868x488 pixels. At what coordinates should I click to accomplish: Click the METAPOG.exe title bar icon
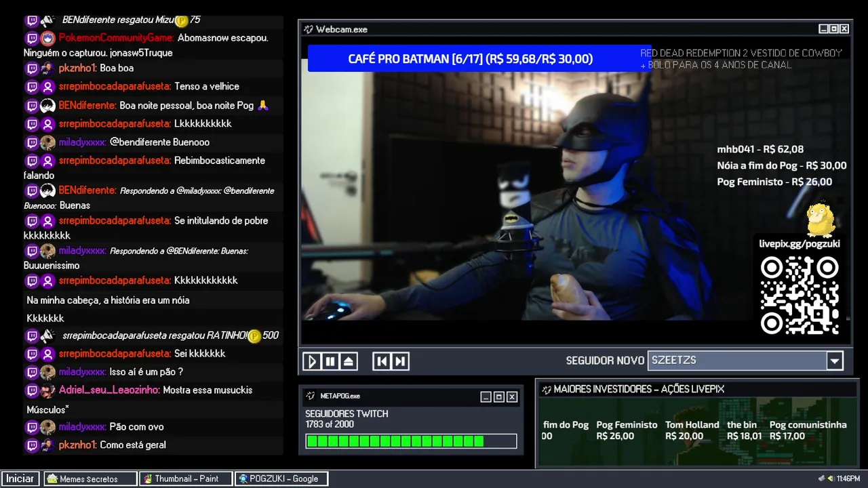point(311,396)
